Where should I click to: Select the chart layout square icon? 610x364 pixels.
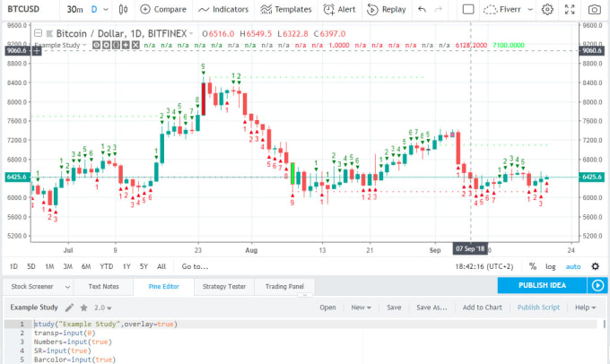(468, 9)
